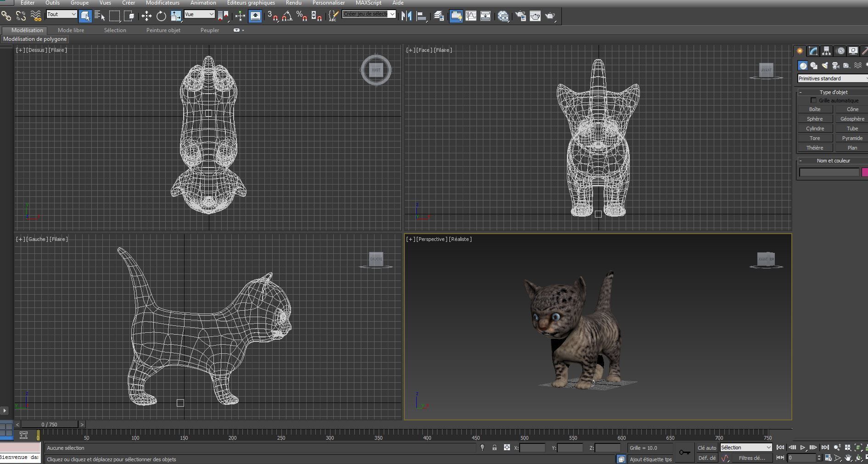Click the Use Pivot Point Center icon
This screenshot has width=868, height=464.
224,16
